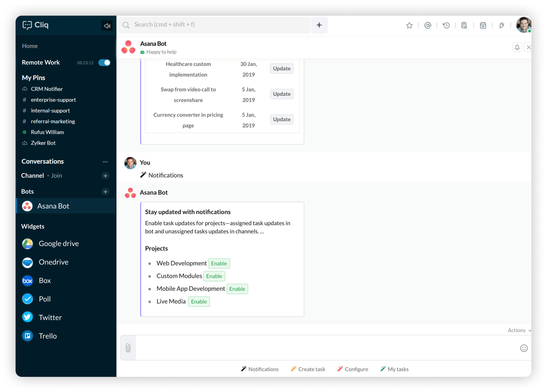Open the emoji smiley picker

(x=524, y=348)
